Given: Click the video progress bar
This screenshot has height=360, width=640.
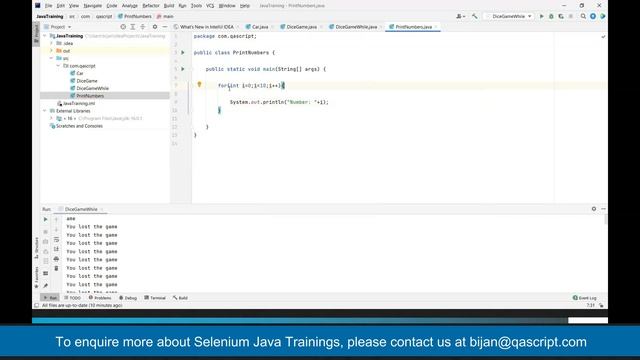Looking at the screenshot, I should click(320, 321).
